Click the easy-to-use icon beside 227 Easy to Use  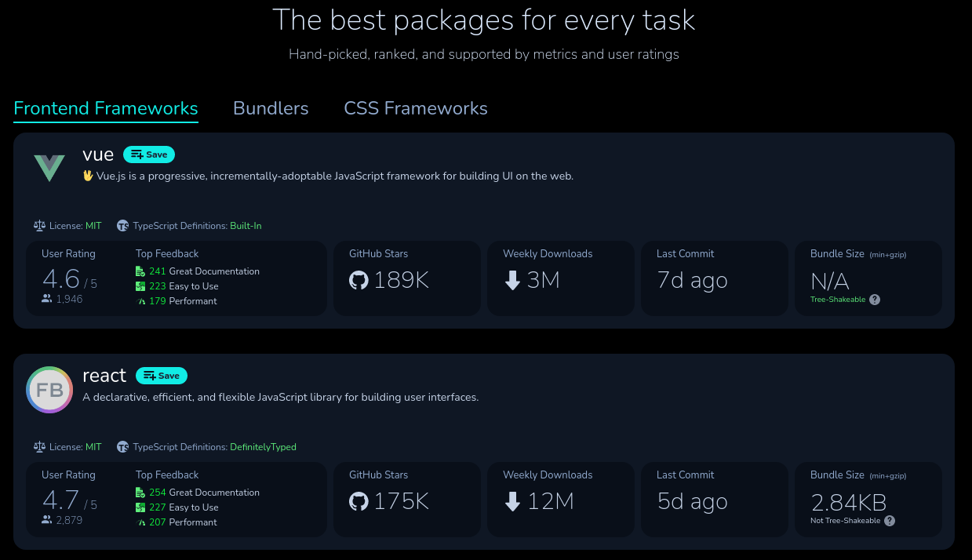pos(141,507)
